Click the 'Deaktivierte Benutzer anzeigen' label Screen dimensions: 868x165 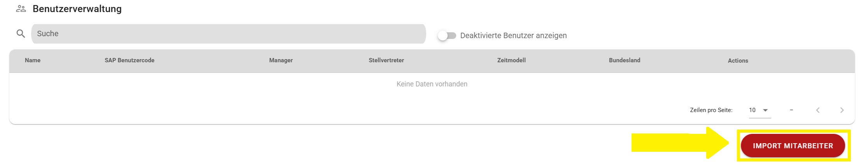pos(513,36)
